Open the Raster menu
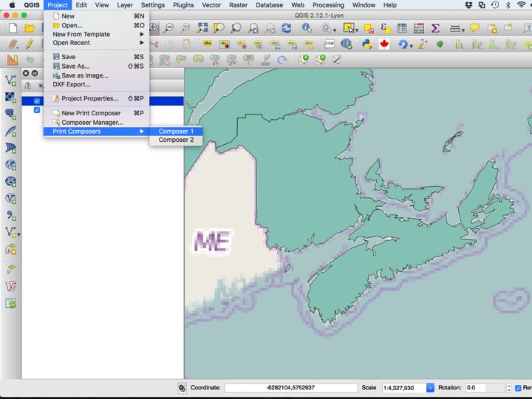532x399 pixels. pos(238,5)
